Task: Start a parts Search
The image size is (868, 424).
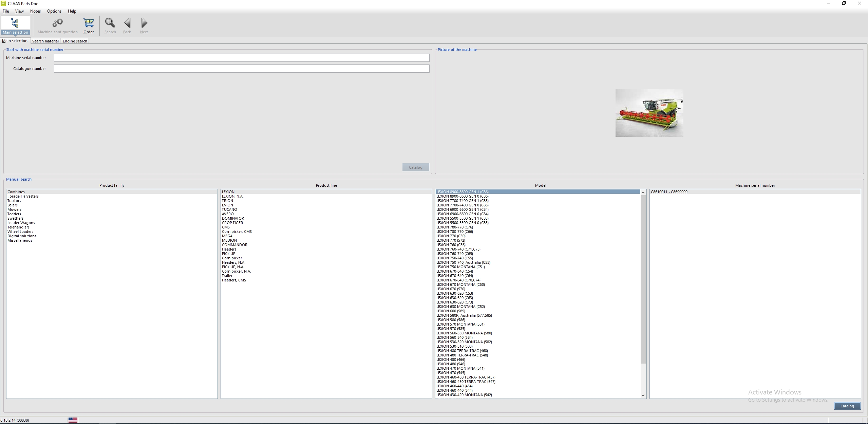Action: [110, 25]
